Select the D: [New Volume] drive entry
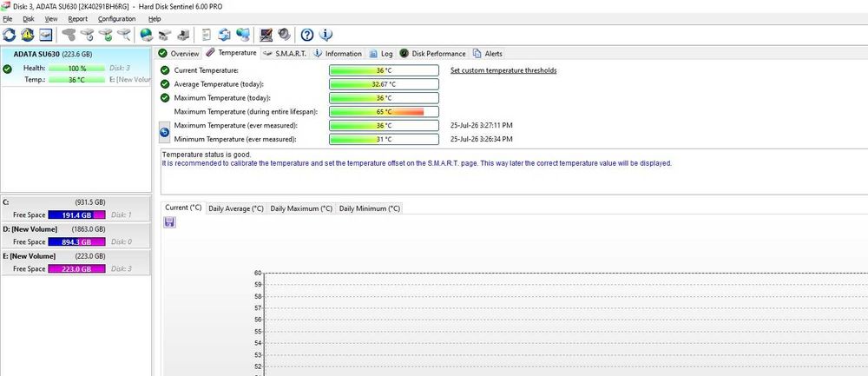The height and width of the screenshot is (376, 868). 76,235
